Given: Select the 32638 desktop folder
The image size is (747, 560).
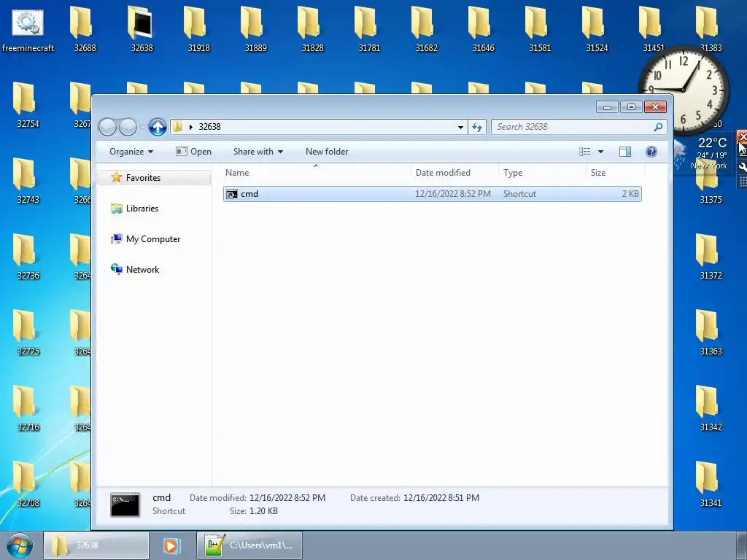Looking at the screenshot, I should 142,31.
